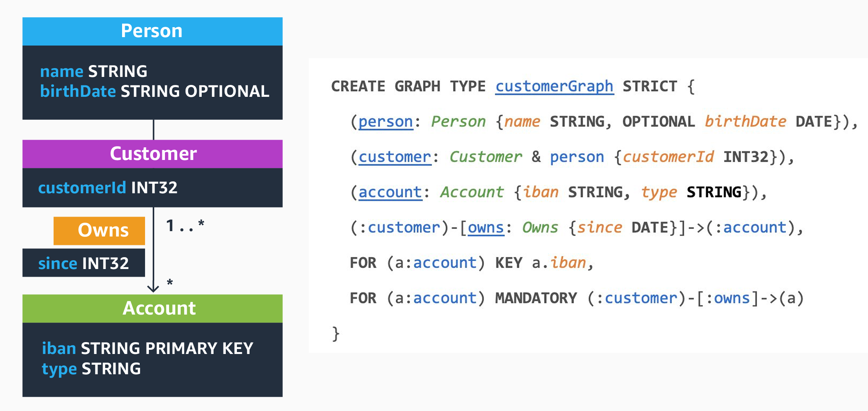Click the orange Owns label box
The height and width of the screenshot is (411, 868).
tap(99, 230)
